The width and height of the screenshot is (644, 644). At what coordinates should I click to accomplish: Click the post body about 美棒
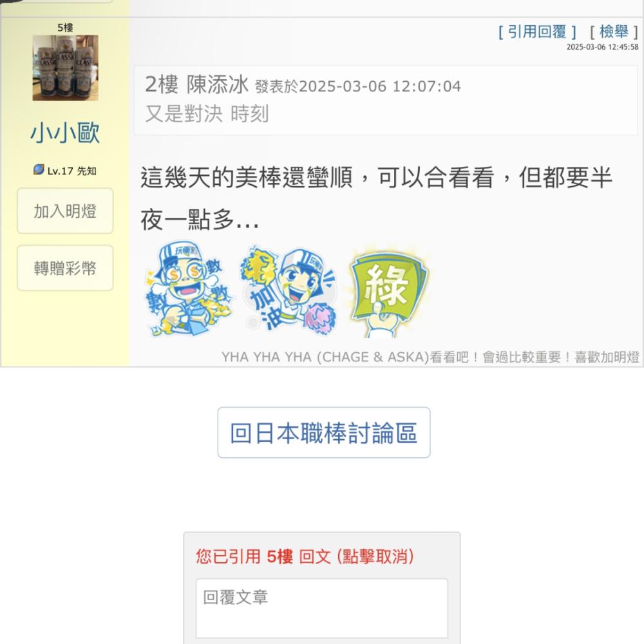tap(377, 199)
